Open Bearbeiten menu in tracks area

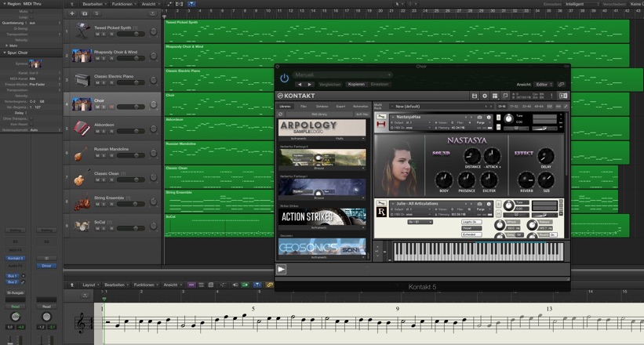94,4
